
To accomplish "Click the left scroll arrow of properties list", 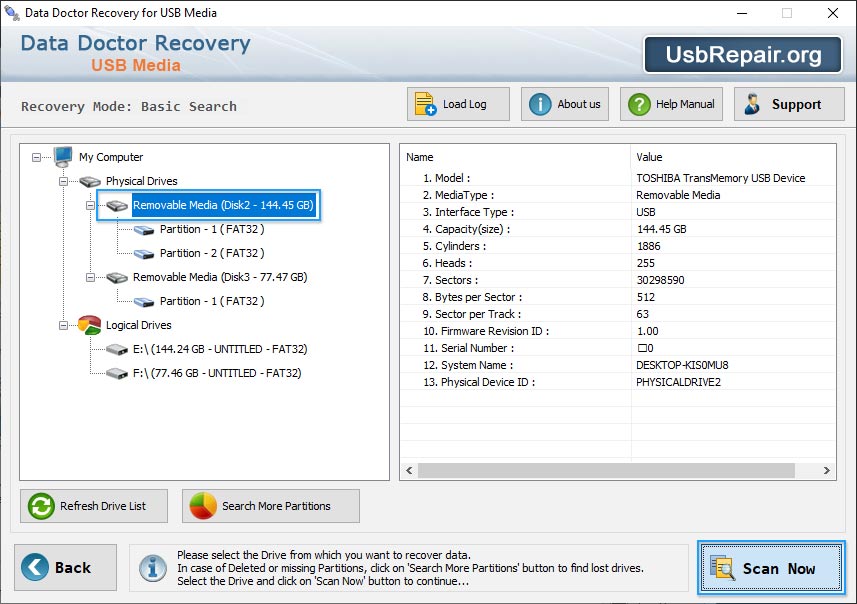I will 409,471.
